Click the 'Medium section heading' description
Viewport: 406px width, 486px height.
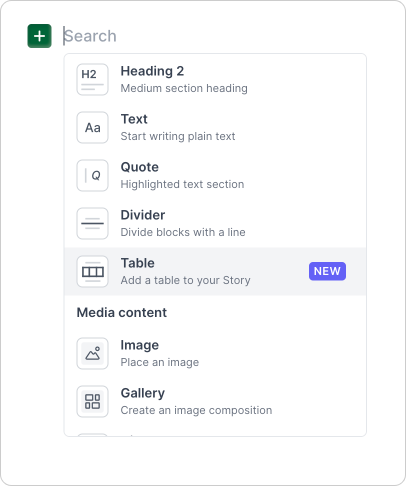tap(184, 88)
